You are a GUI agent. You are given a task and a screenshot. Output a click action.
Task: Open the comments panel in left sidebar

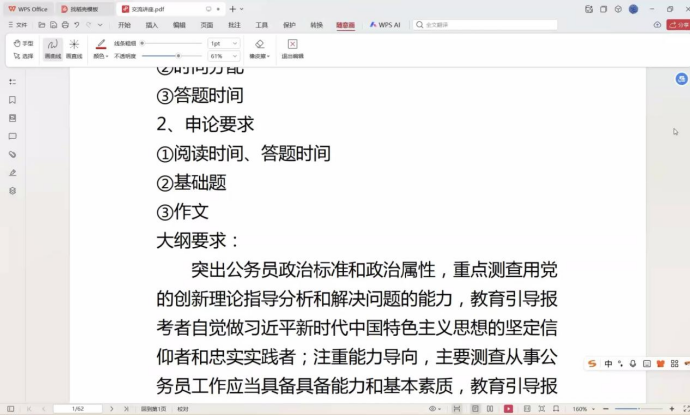[12, 136]
